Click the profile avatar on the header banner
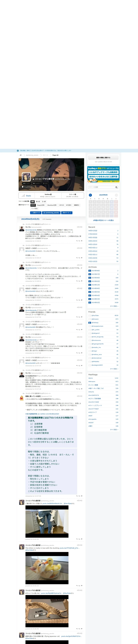Viewport: 138px width, 644px height. point(26,177)
